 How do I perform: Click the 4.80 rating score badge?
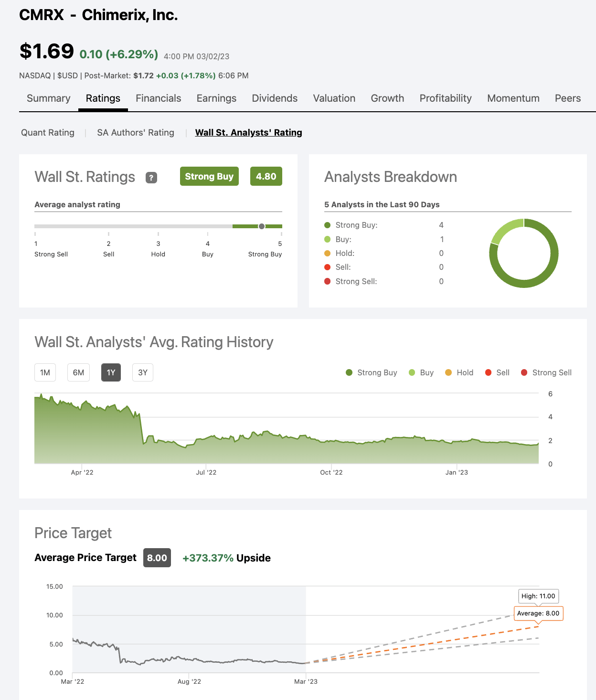click(x=266, y=176)
